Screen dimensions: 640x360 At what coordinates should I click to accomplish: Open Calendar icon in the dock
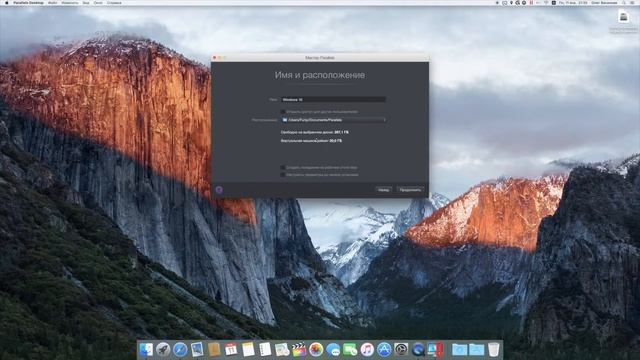[231, 350]
